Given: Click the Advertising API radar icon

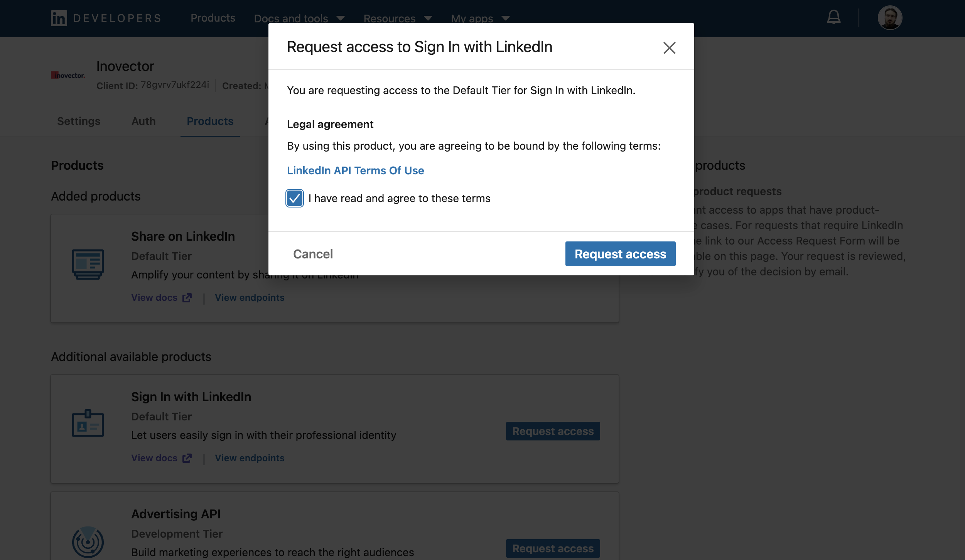Looking at the screenshot, I should point(88,542).
